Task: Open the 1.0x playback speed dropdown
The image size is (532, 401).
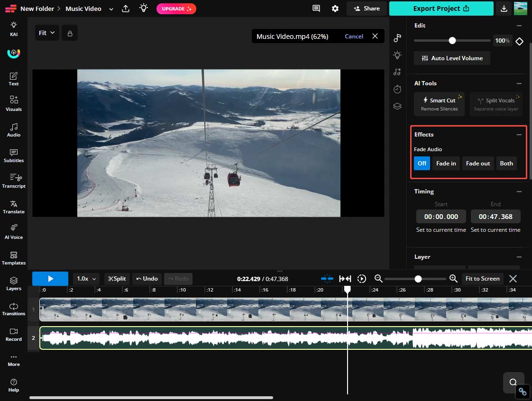Action: 86,279
